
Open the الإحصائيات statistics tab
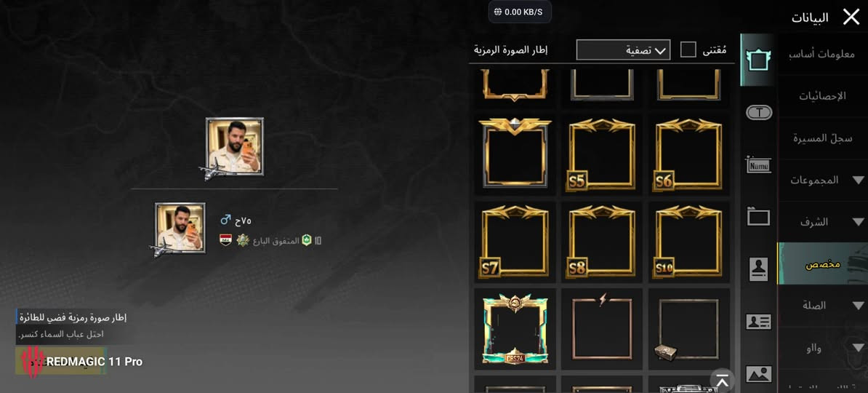(823, 97)
